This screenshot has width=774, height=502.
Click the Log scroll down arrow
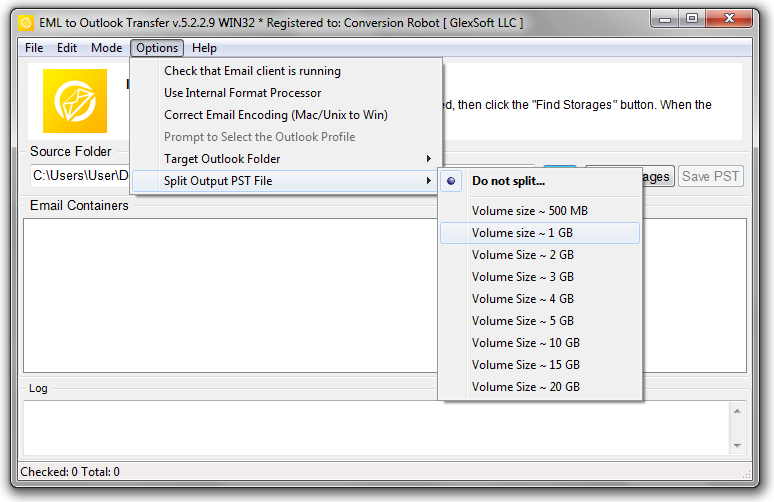click(x=737, y=446)
